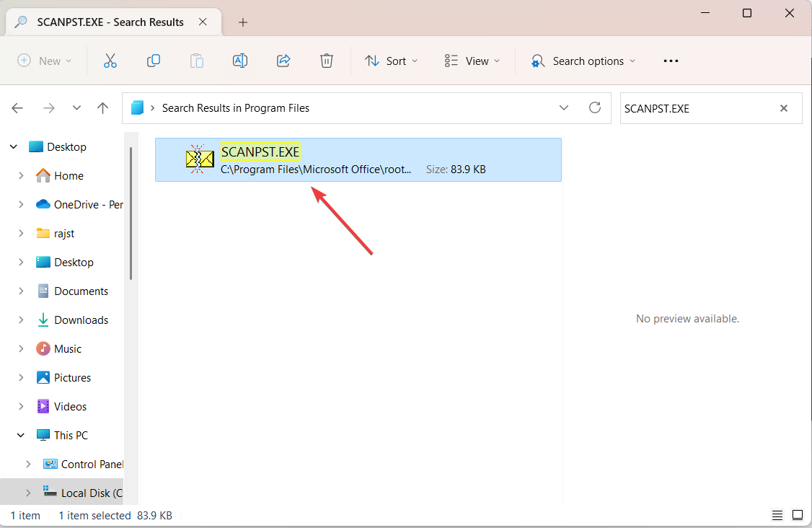
Task: Go back with the left arrow
Action: point(17,107)
